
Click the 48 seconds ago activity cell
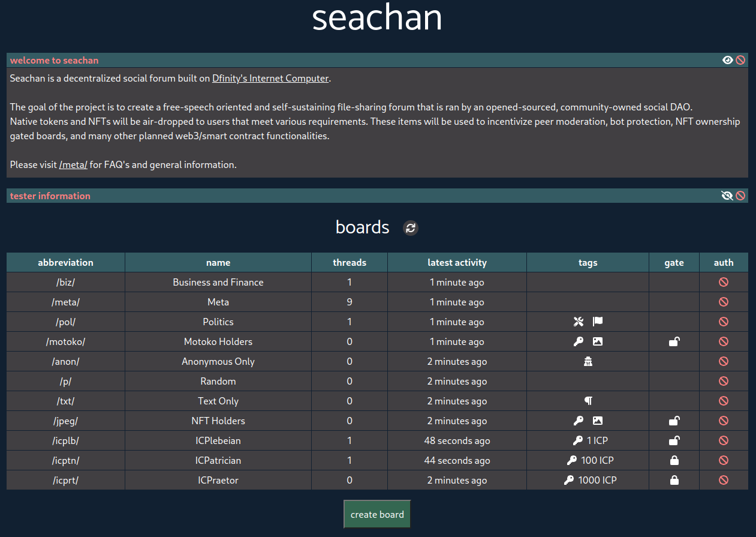click(457, 440)
